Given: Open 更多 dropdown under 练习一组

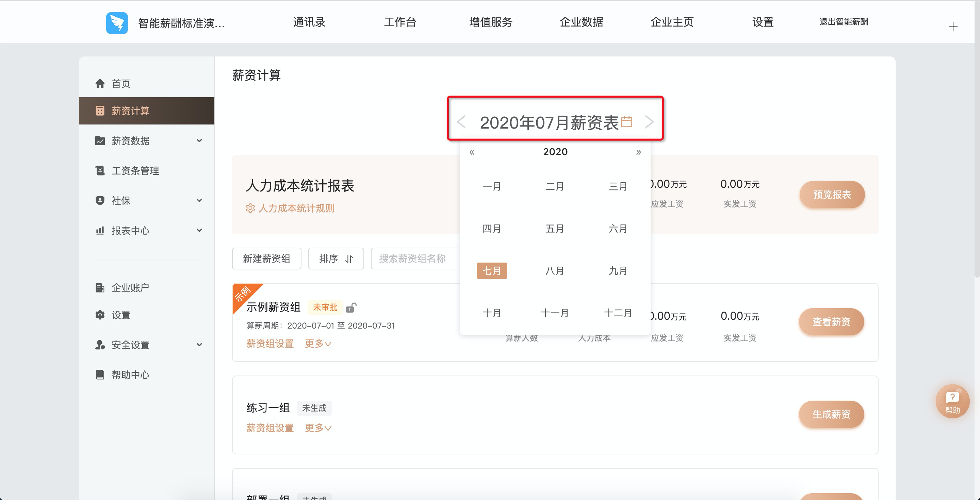Looking at the screenshot, I should [x=318, y=428].
